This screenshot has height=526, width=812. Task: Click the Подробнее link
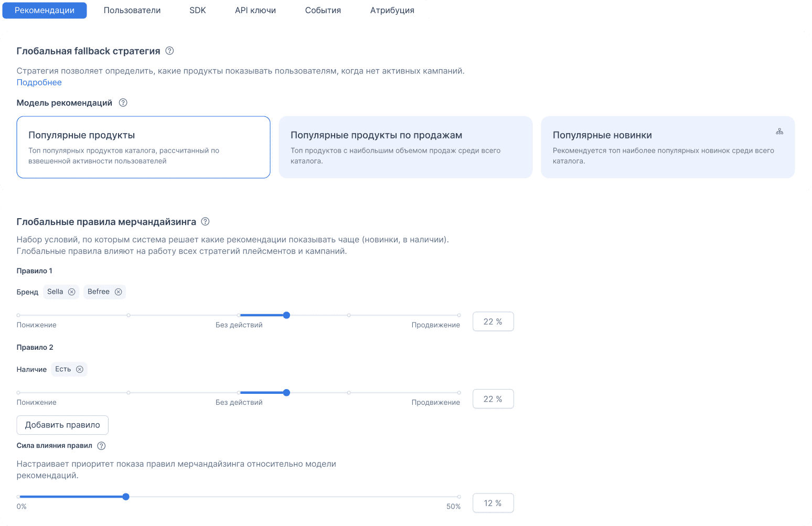tap(39, 82)
